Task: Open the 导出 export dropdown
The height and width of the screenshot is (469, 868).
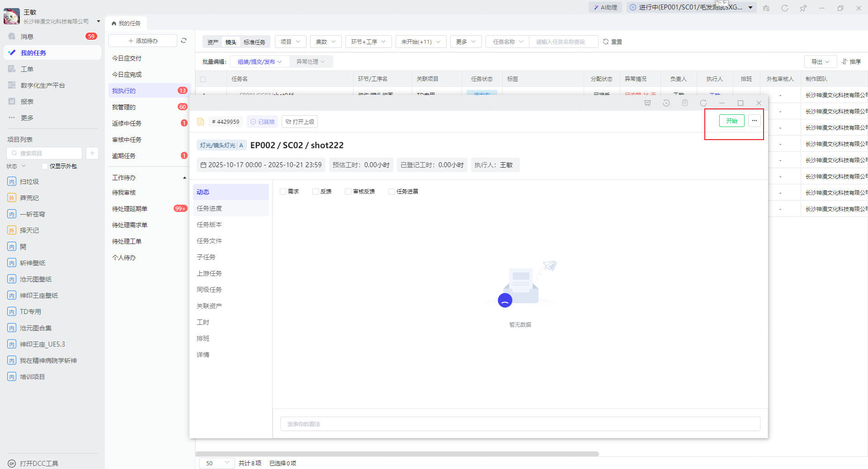Action: (820, 61)
